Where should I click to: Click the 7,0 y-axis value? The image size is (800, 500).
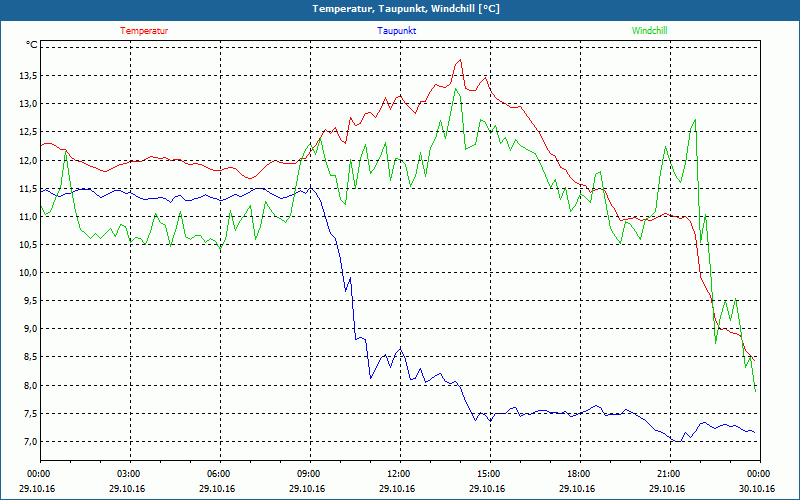click(29, 442)
